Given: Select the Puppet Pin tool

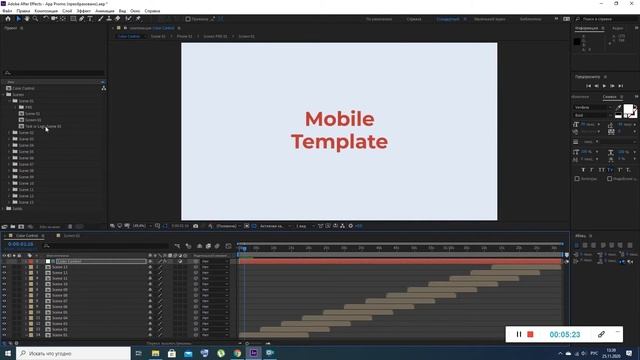Looking at the screenshot, I should tap(138, 19).
